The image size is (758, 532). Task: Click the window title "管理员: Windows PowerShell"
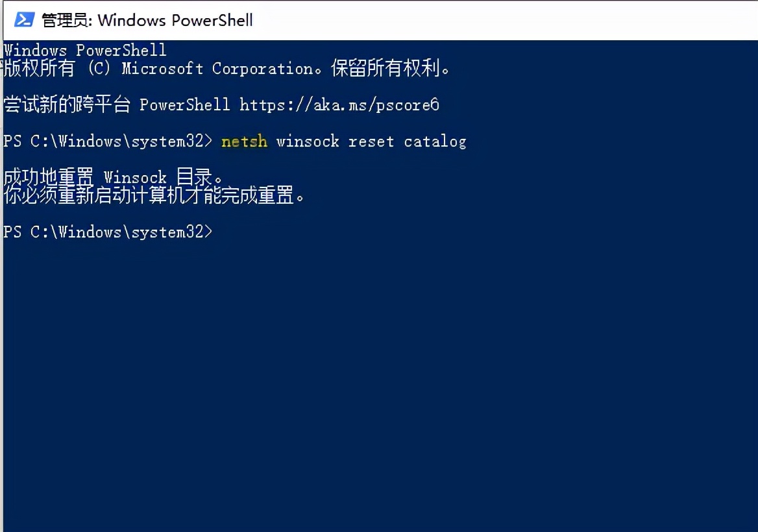coord(147,20)
